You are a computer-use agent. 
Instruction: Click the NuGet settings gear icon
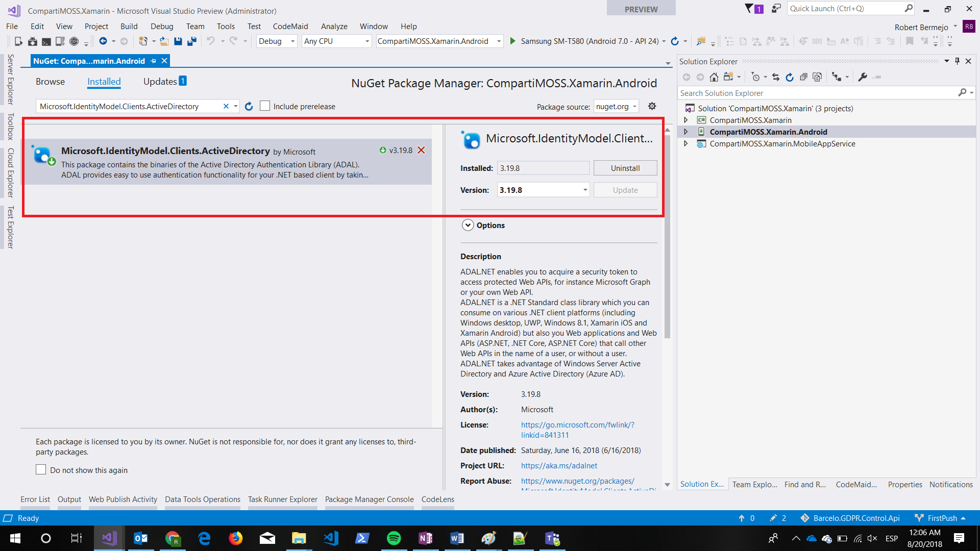pyautogui.click(x=652, y=106)
